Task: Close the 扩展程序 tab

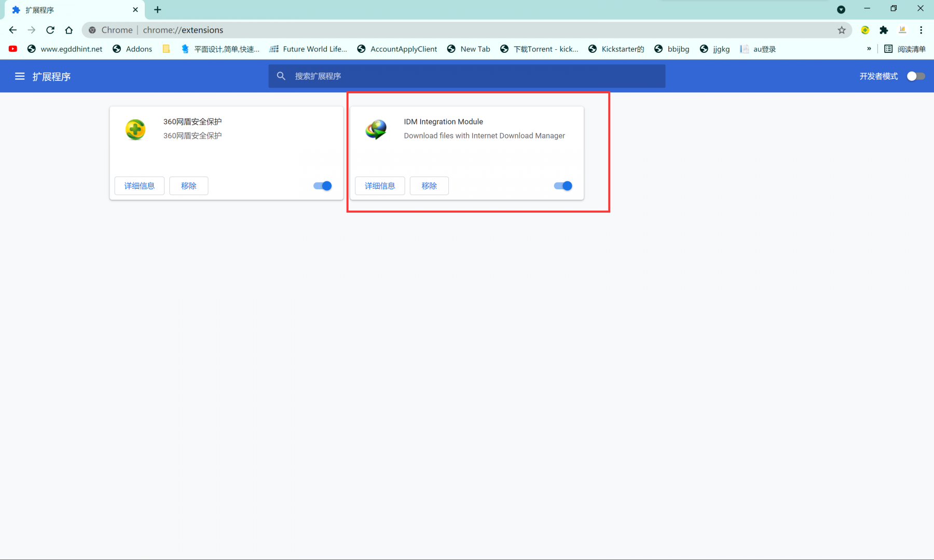Action: coord(135,9)
